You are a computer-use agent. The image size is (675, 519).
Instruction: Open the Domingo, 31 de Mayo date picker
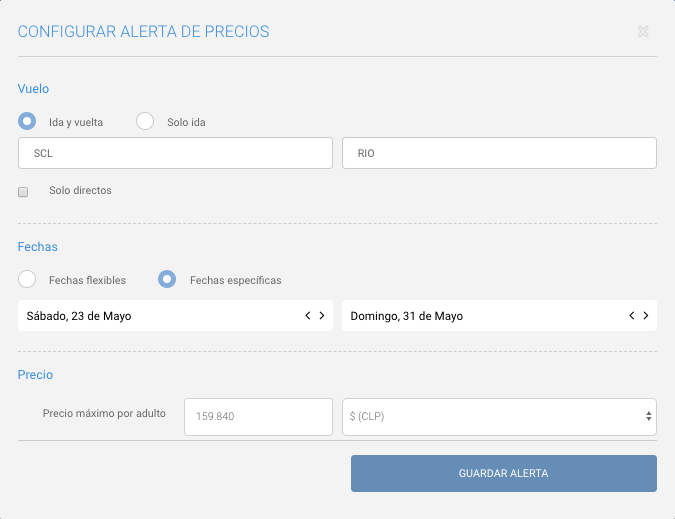click(x=499, y=315)
